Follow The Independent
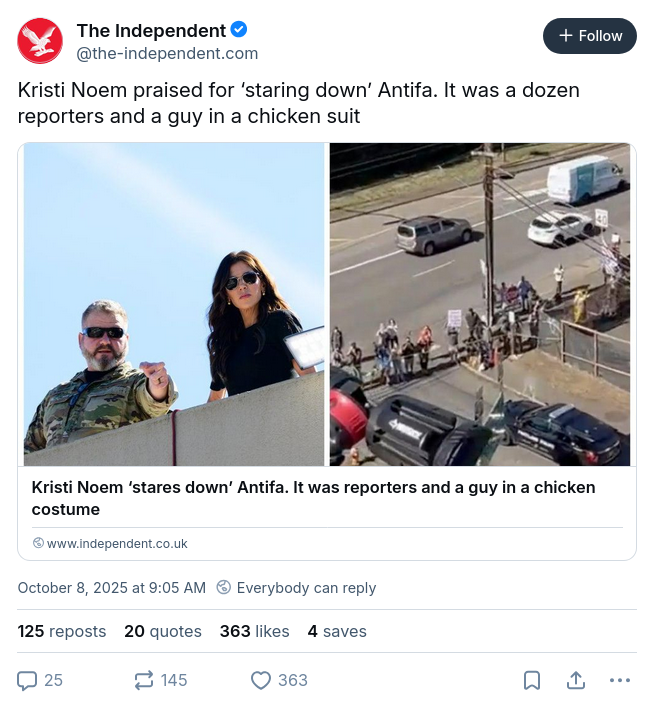Screen dimensions: 654x708 tap(590, 36)
